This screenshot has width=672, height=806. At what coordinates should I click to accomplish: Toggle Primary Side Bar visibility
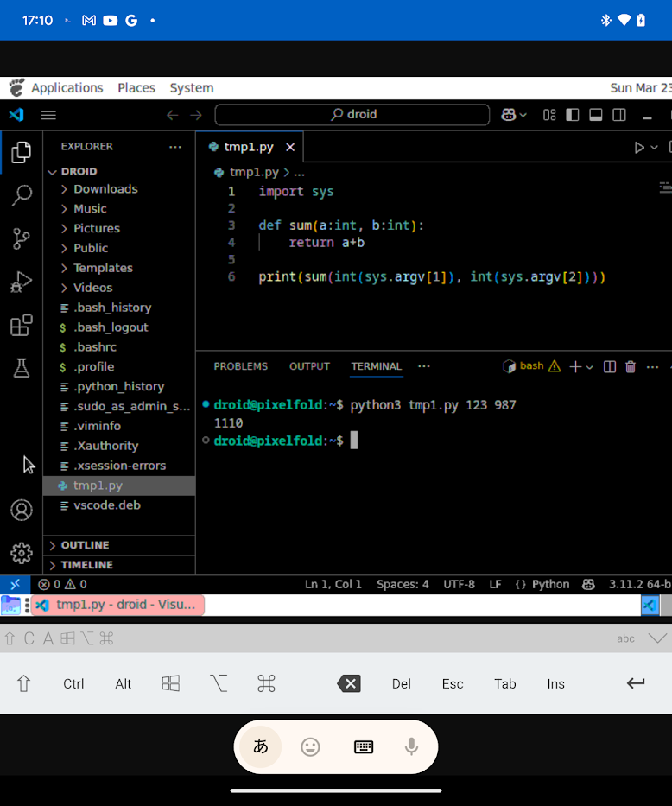(x=573, y=115)
